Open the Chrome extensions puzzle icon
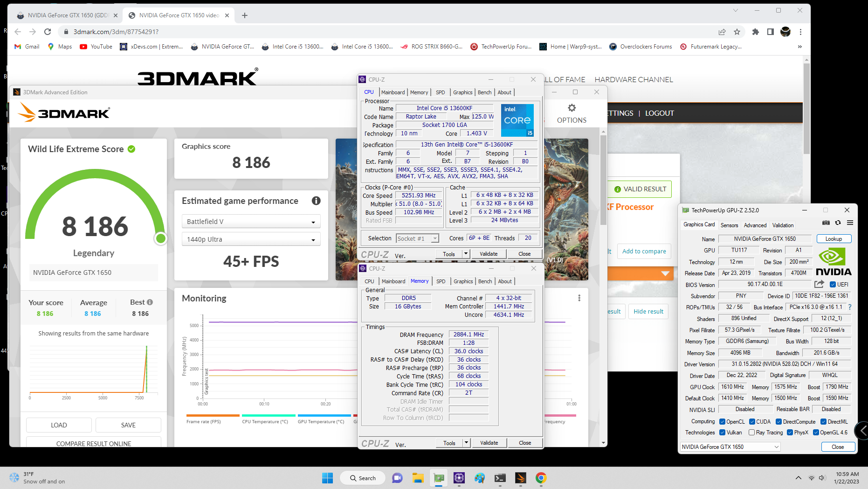The width and height of the screenshot is (868, 489). click(756, 32)
